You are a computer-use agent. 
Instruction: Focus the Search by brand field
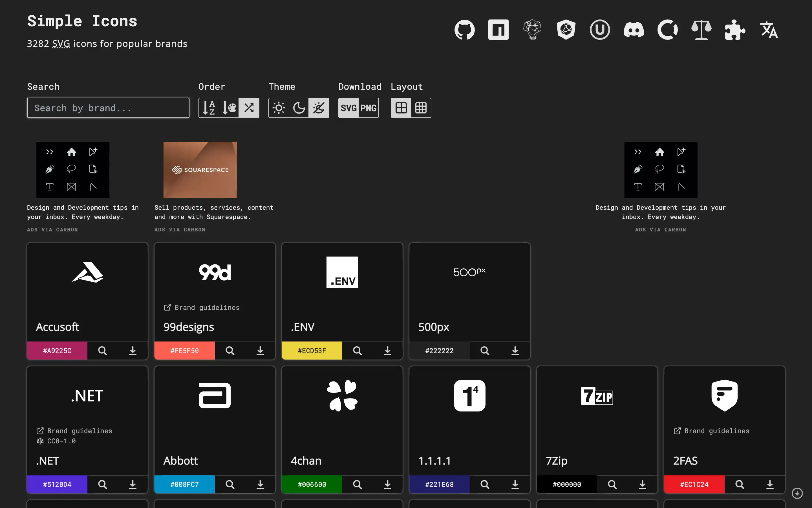tap(108, 108)
